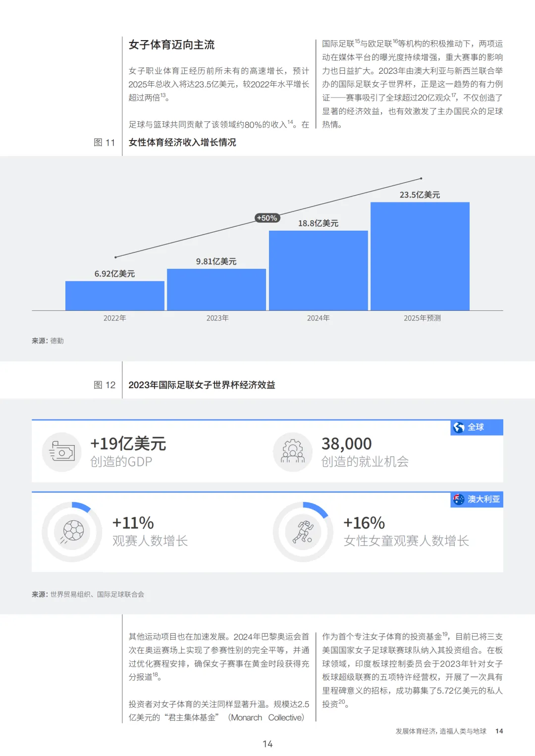Select the 全球 tag label
Image resolution: width=535 pixels, height=756 pixels.
click(x=476, y=427)
